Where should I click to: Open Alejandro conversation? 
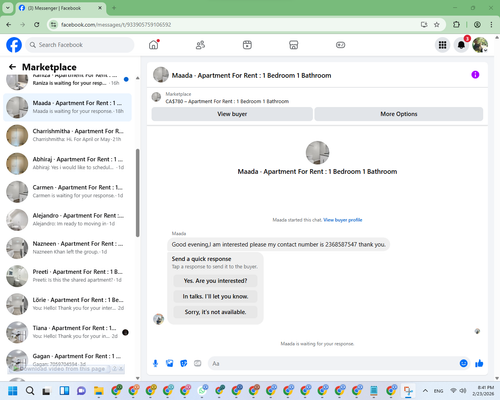coord(67,220)
